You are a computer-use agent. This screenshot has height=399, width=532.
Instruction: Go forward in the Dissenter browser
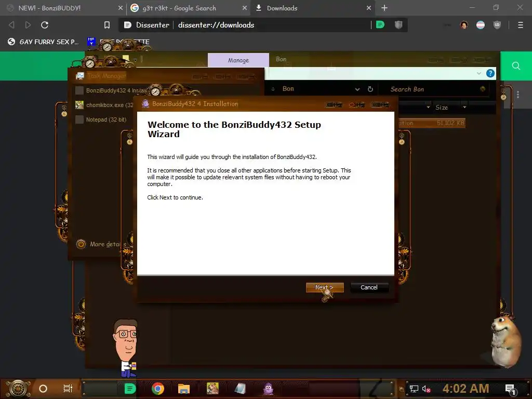(x=28, y=25)
